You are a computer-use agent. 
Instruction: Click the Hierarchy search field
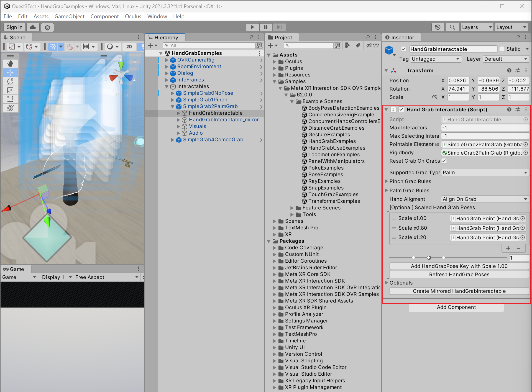209,45
